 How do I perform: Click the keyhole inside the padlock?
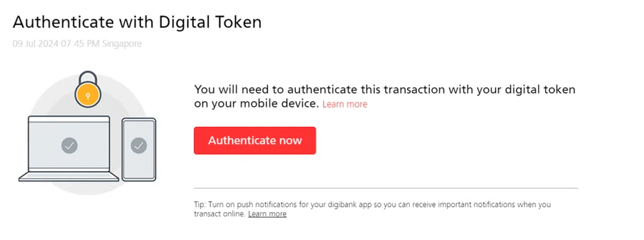tap(89, 97)
